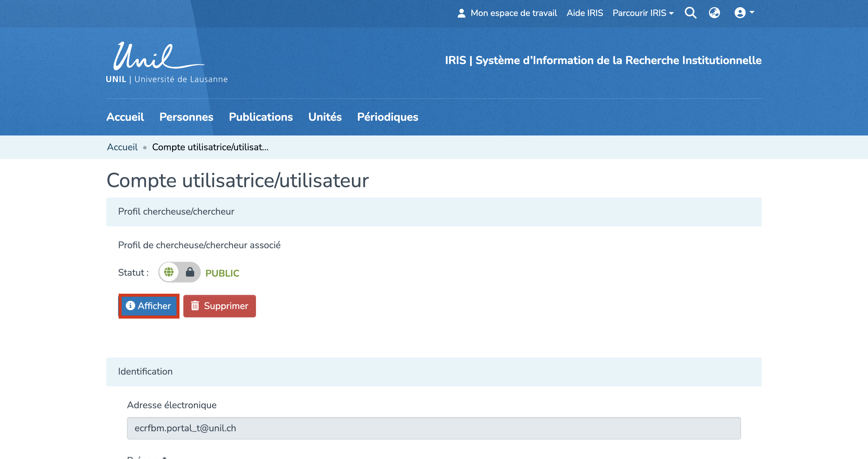The height and width of the screenshot is (459, 868).
Task: Open the Unités section
Action: (x=325, y=117)
